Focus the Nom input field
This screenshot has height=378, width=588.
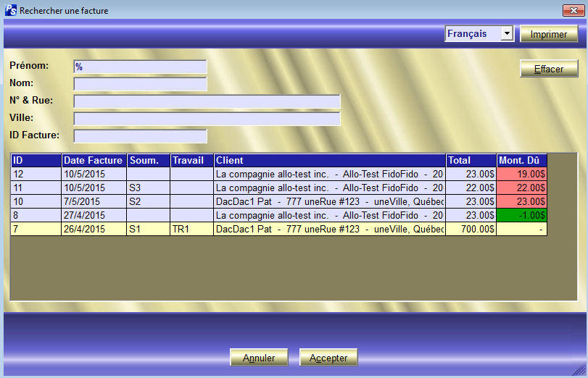[x=140, y=84]
